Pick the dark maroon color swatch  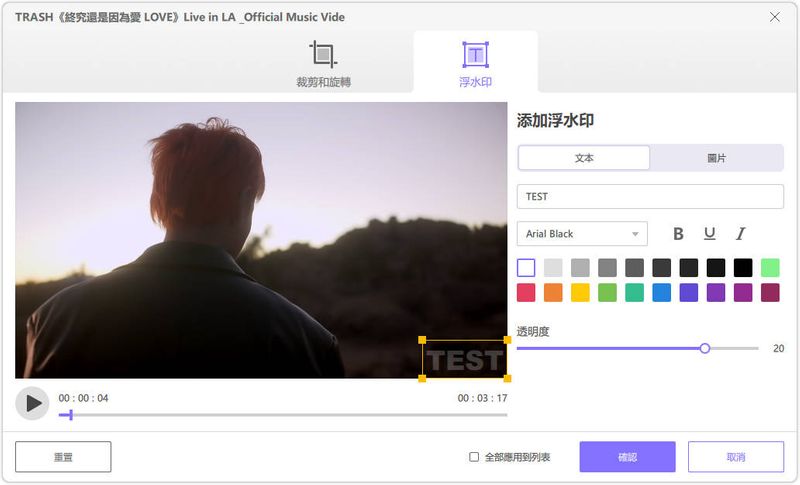[x=770, y=293]
